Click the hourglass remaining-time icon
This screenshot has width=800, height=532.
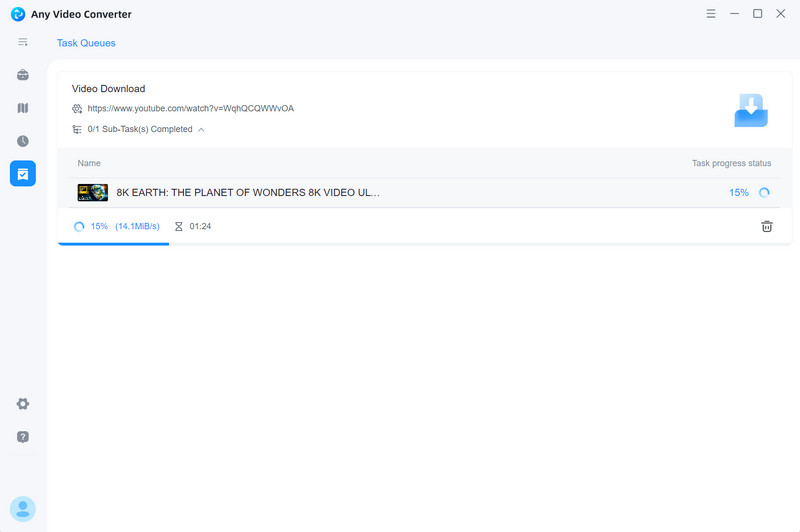click(x=179, y=226)
